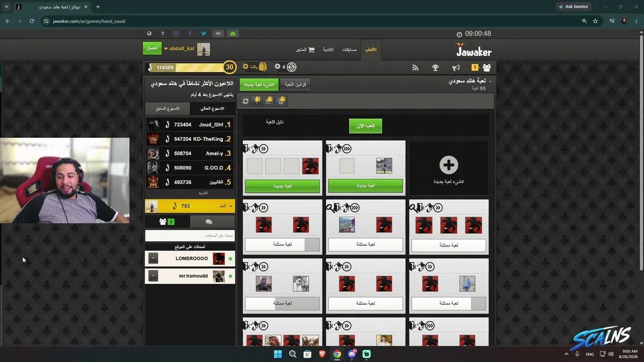Image resolution: width=644 pixels, height=362 pixels.
Task: Click the باشا fez hat icon
Action: 263,67
